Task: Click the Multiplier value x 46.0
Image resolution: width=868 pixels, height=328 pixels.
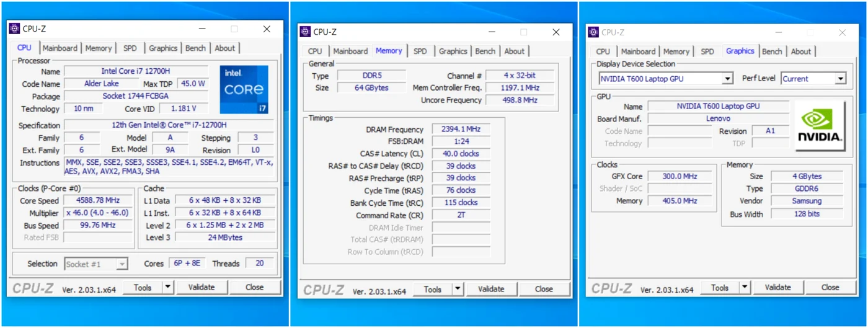Action: (98, 213)
